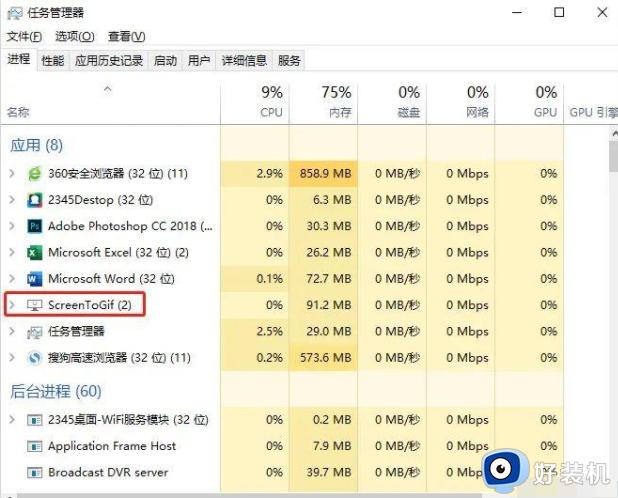Viewport: 618px width, 498px height.
Task: Click the ScreenToGif monitor icon
Action: point(34,305)
